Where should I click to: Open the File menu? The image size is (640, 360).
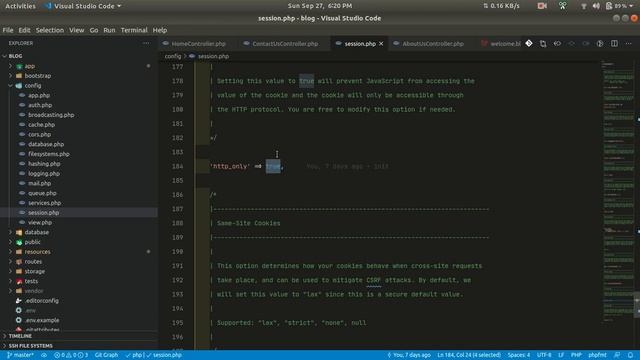point(8,30)
